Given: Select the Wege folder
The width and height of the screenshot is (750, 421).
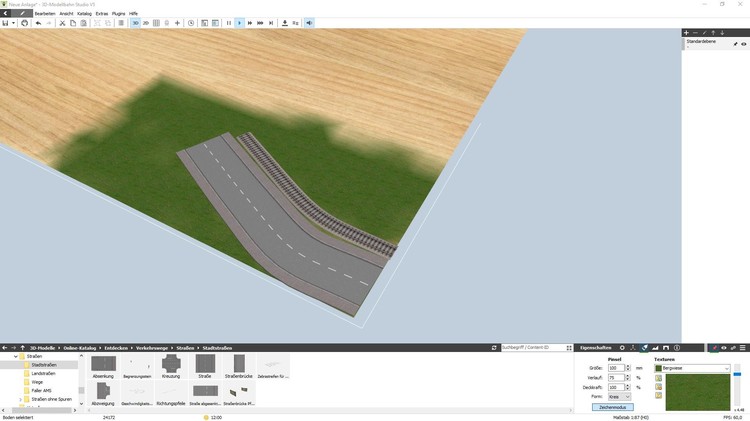Looking at the screenshot, I should (37, 382).
